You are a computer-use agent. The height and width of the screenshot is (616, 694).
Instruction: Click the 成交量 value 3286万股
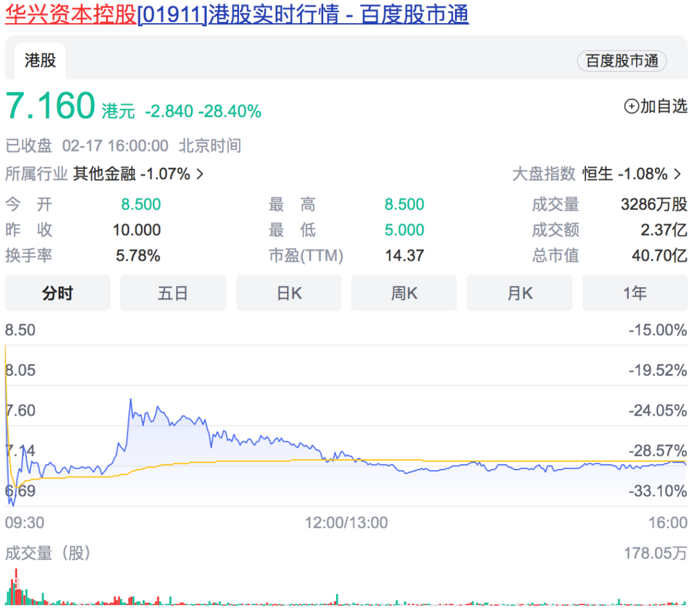click(654, 204)
